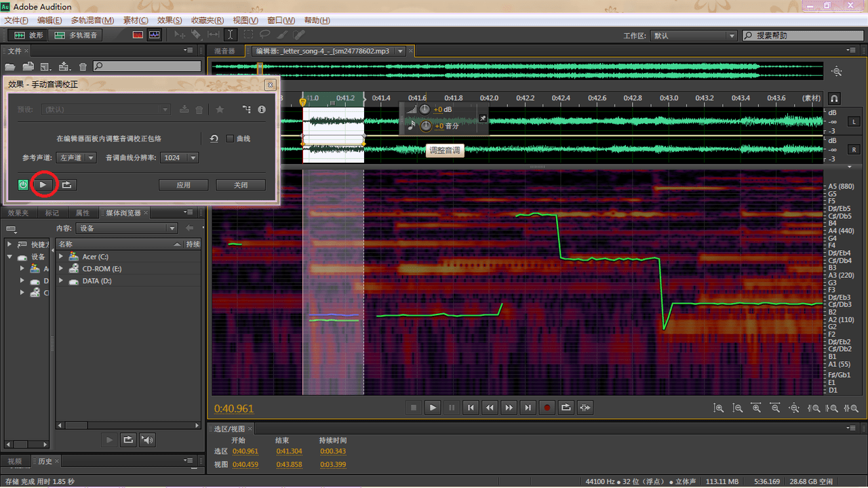868x488 pixels.
Task: Select the lasso selection tool
Action: pyautogui.click(x=264, y=35)
